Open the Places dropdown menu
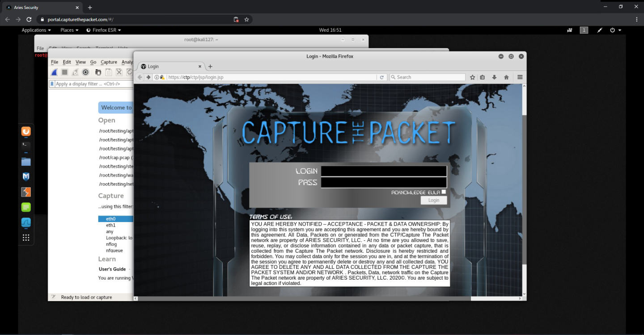Viewport: 644px width, 335px height. tap(69, 30)
